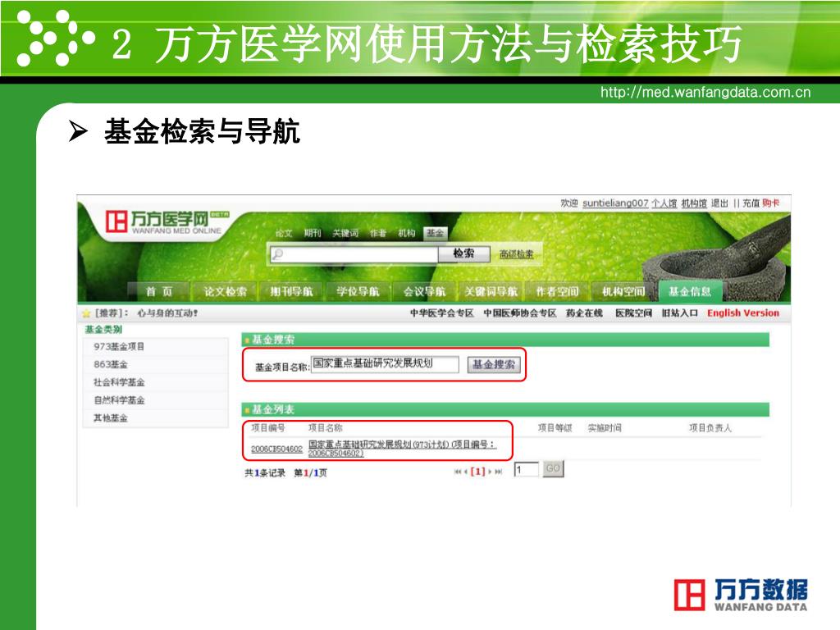
Task: Select 自然科学基金 fund category
Action: 119,400
